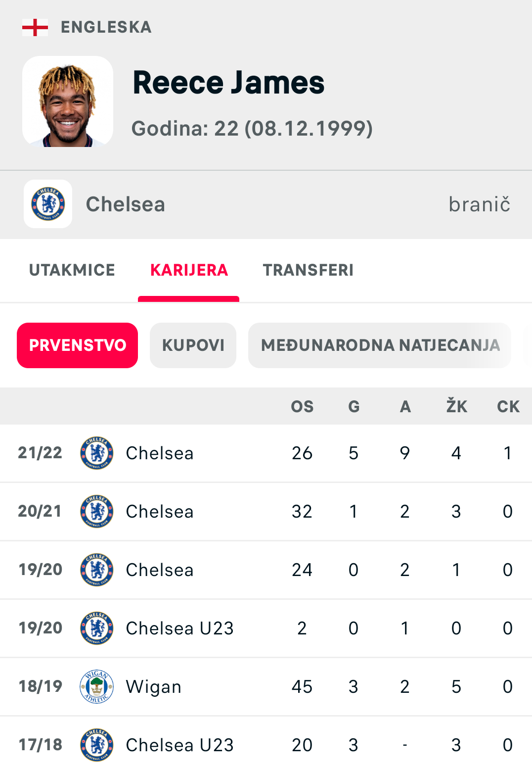Tap the Wigan Athletic crest icon
This screenshot has height=773, width=532.
(x=97, y=686)
